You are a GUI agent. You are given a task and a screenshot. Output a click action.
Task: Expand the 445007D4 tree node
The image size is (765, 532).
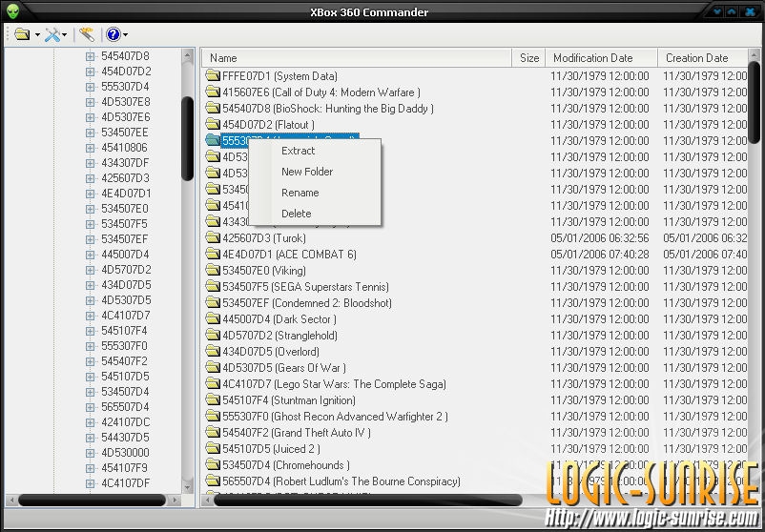[x=90, y=255]
